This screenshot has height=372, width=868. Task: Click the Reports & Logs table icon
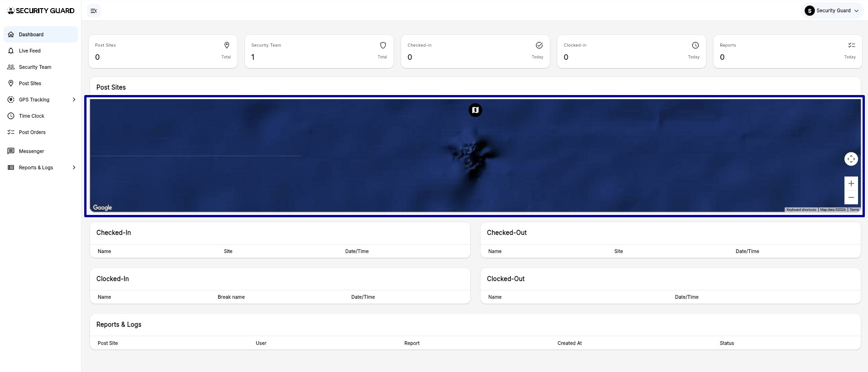pyautogui.click(x=11, y=167)
